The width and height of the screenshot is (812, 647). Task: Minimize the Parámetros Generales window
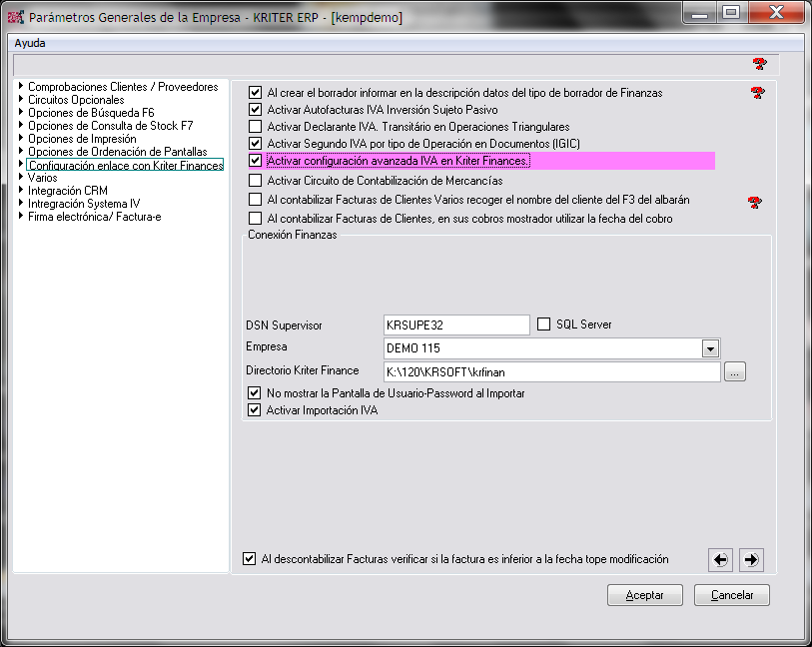[x=700, y=12]
